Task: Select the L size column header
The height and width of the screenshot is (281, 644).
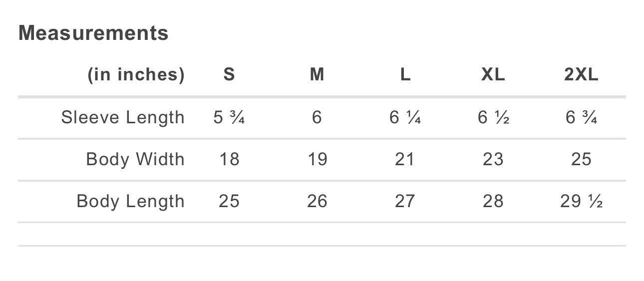Action: [405, 75]
